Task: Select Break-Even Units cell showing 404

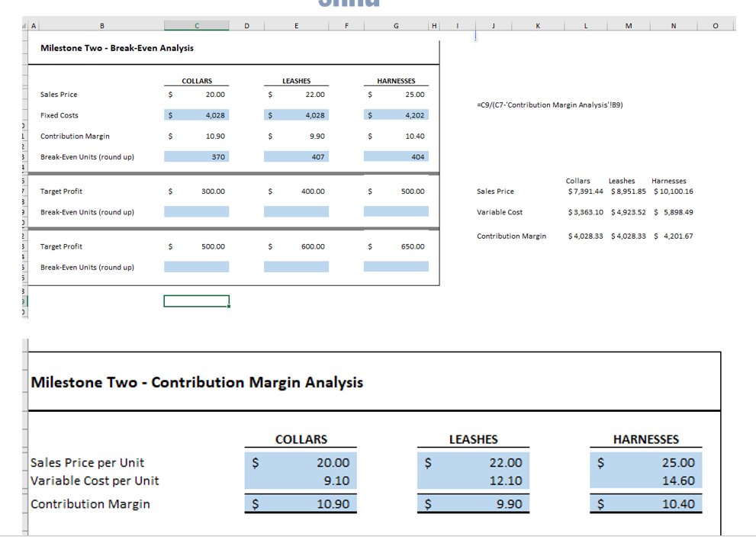Action: (396, 156)
